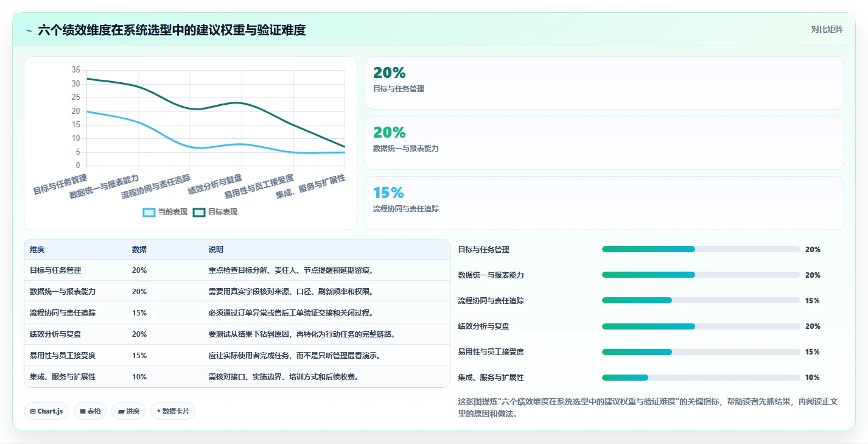Select table row 绩效分析与复盘
Image resolution: width=868 pixels, height=444 pixels.
[237, 334]
